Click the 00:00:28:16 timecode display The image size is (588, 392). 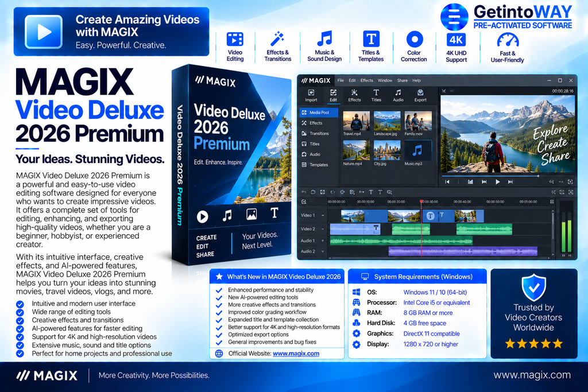563,91
